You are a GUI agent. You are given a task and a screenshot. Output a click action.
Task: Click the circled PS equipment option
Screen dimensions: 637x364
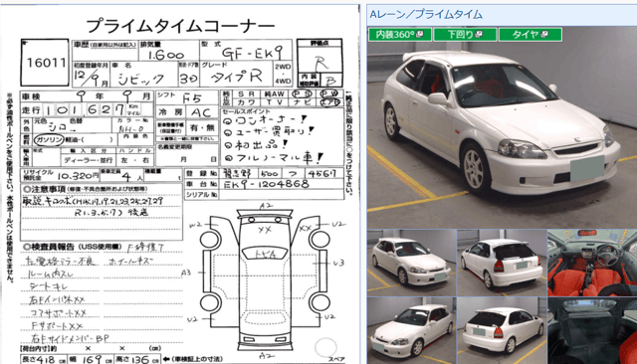pos(302,93)
